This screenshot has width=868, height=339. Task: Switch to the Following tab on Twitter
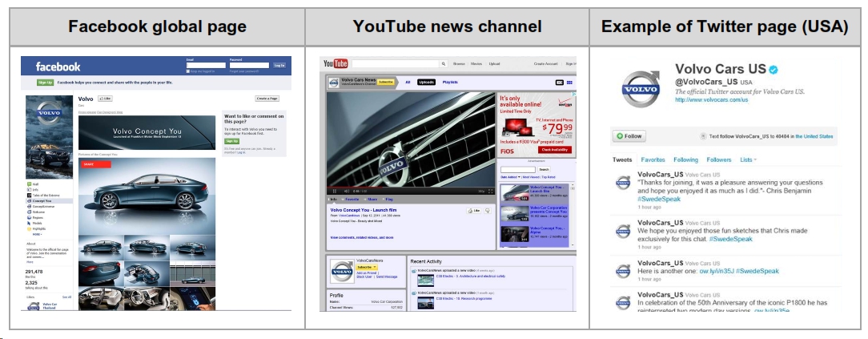pyautogui.click(x=686, y=159)
